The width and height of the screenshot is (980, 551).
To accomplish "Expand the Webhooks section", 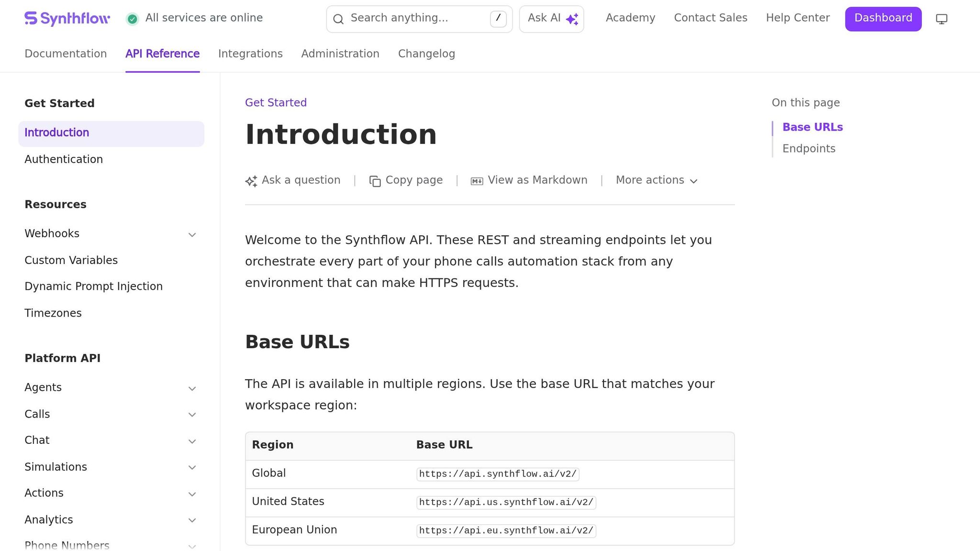I will coord(192,234).
